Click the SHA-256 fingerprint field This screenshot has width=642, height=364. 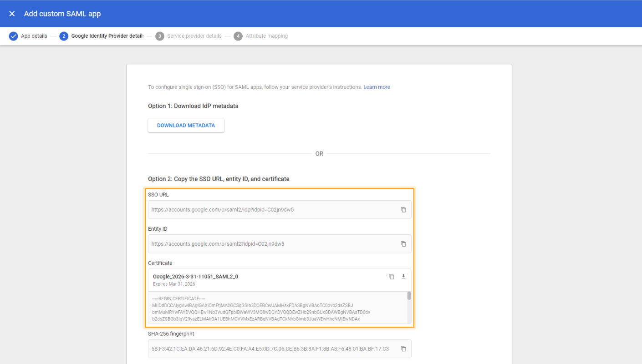tap(280, 349)
